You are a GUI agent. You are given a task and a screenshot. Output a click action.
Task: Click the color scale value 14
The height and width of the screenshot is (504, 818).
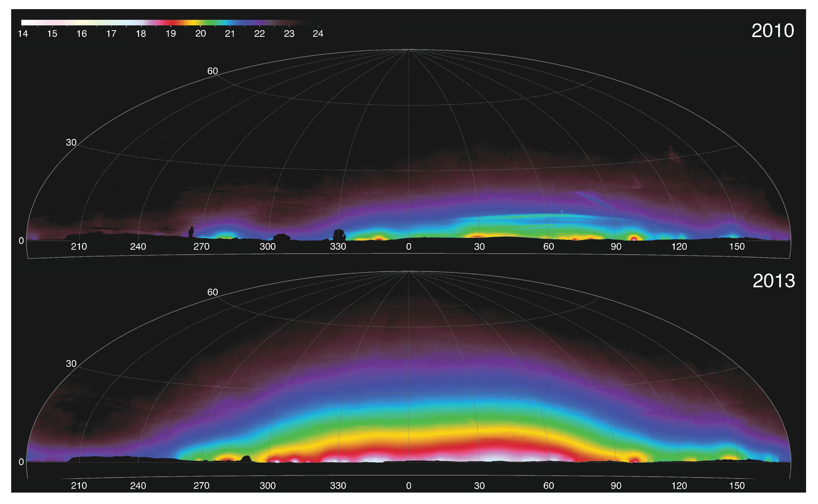[23, 34]
